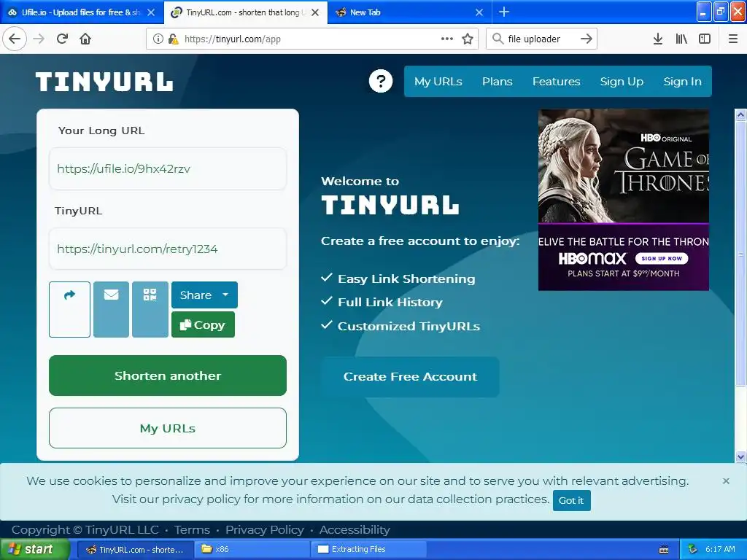The width and height of the screenshot is (747, 560).
Task: Click the padlock warning icon in address bar
Action: click(174, 39)
